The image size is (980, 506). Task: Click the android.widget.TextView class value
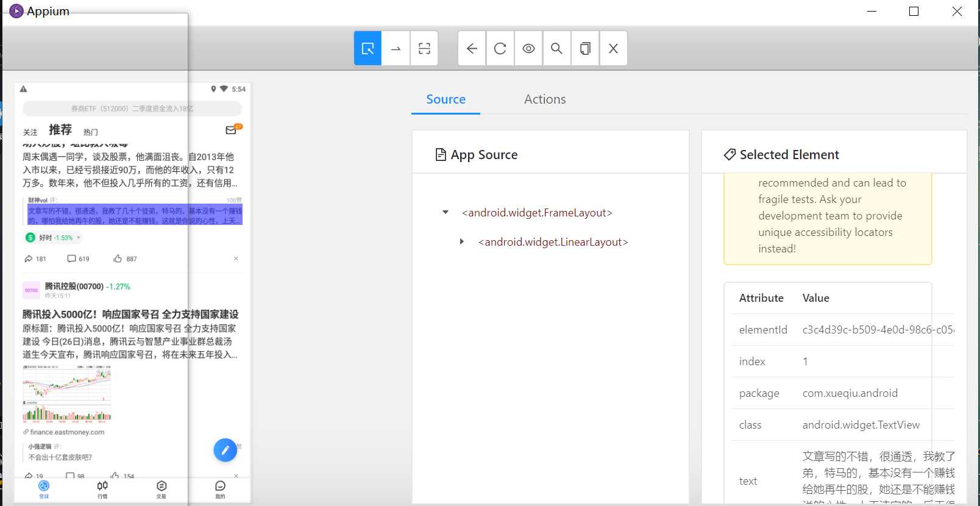(x=861, y=425)
